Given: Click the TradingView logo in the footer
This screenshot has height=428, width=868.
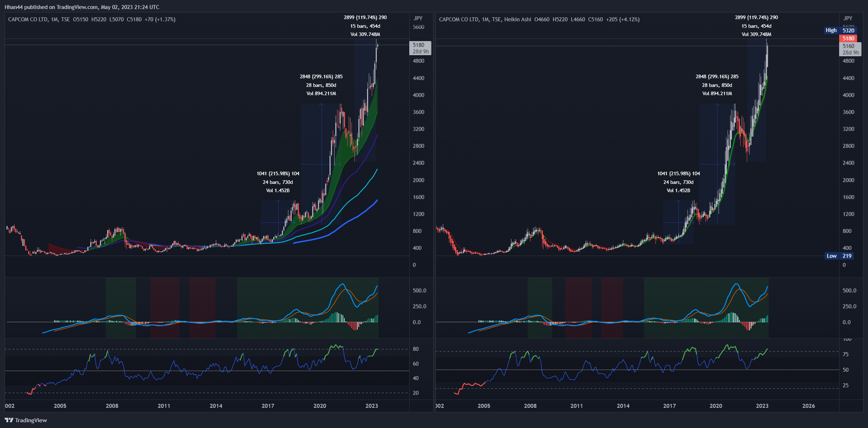Looking at the screenshot, I should point(26,420).
